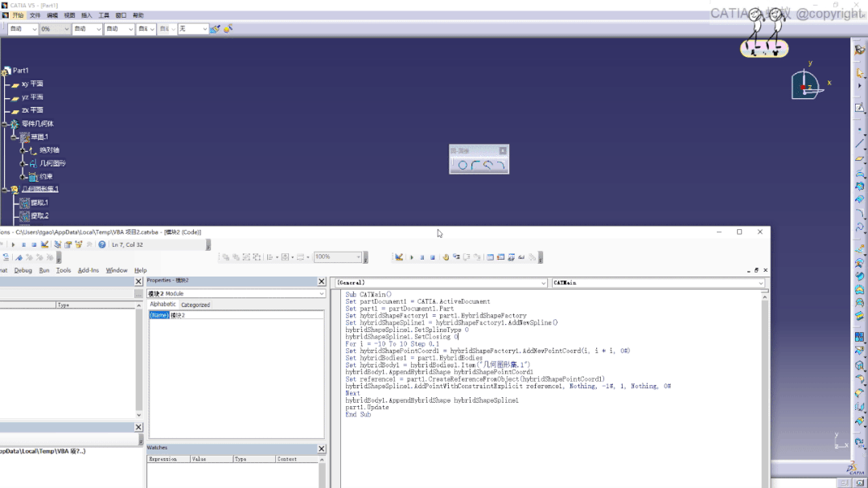Click the Point tool in right toolbar
The image size is (868, 488).
859,129
